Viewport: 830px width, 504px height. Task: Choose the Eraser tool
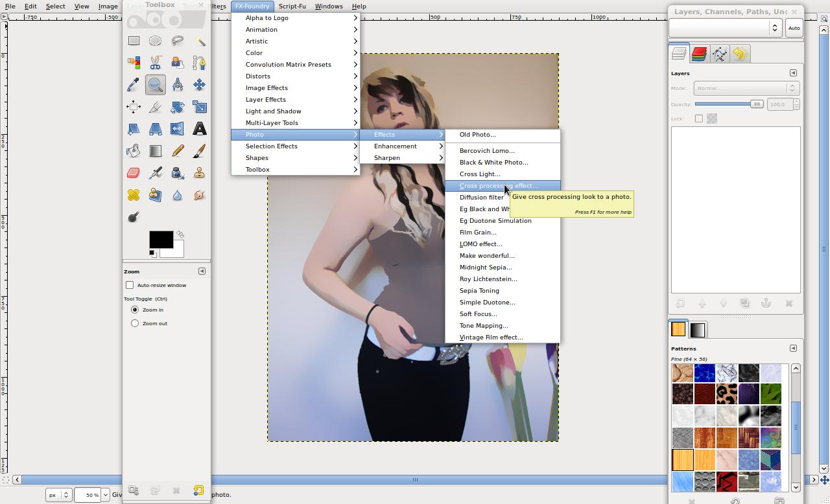(x=133, y=172)
